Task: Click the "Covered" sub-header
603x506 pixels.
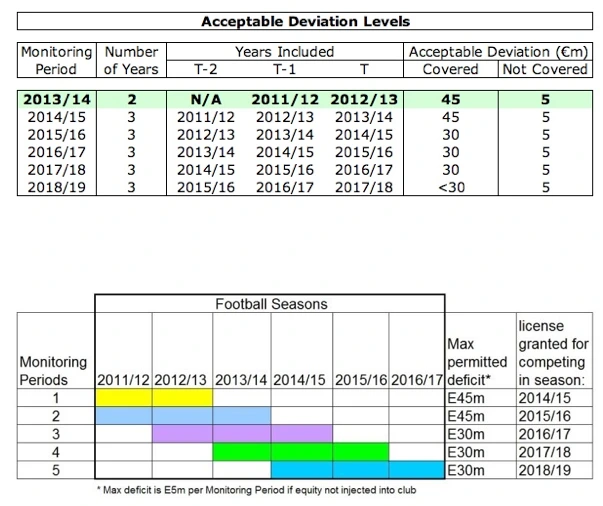Action: [x=450, y=69]
